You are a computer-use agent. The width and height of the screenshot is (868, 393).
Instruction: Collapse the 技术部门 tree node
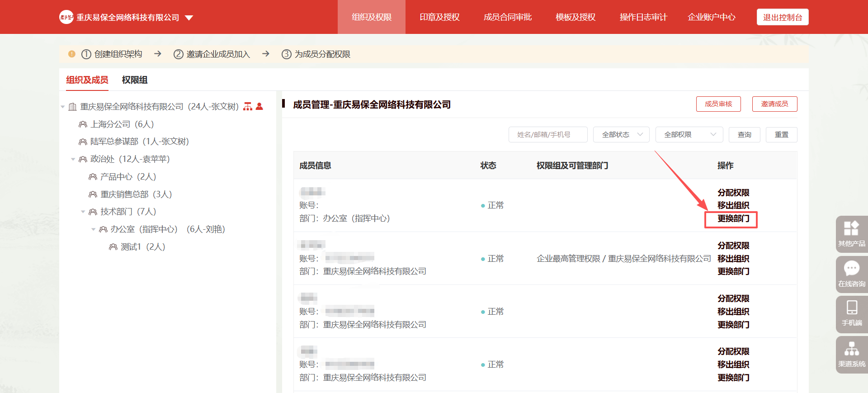coord(83,212)
